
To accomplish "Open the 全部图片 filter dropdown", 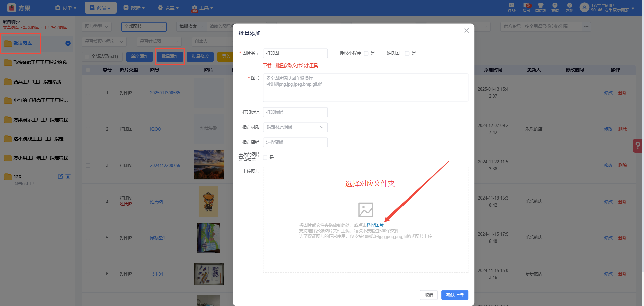I will (x=144, y=27).
